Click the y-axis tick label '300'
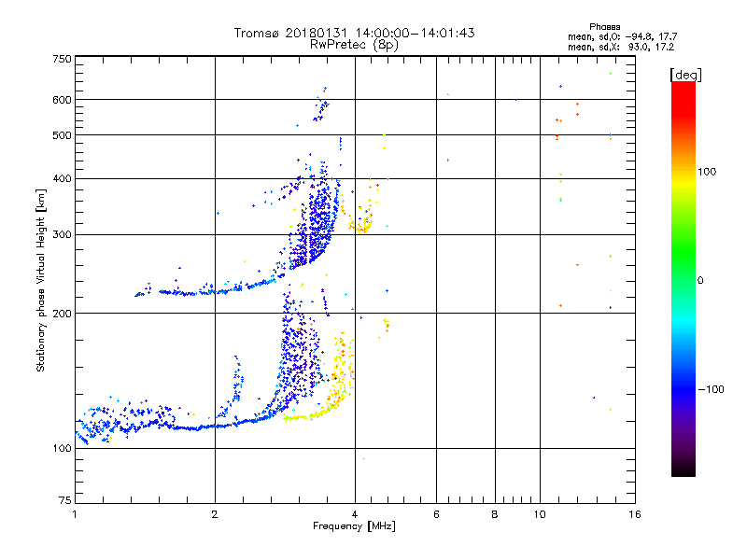747x560 pixels. (62, 234)
